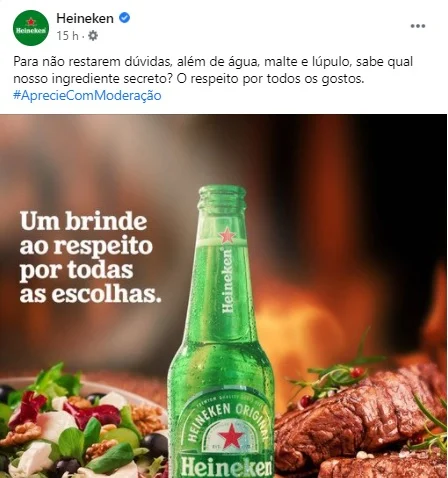Click the red star on bottle neck
Viewport: 448px width, 478px height.
(227, 235)
